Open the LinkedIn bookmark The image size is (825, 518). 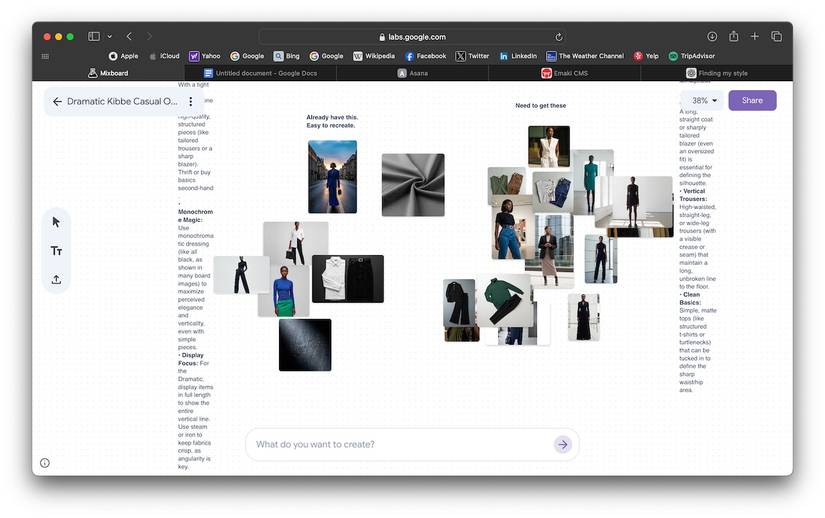(518, 56)
